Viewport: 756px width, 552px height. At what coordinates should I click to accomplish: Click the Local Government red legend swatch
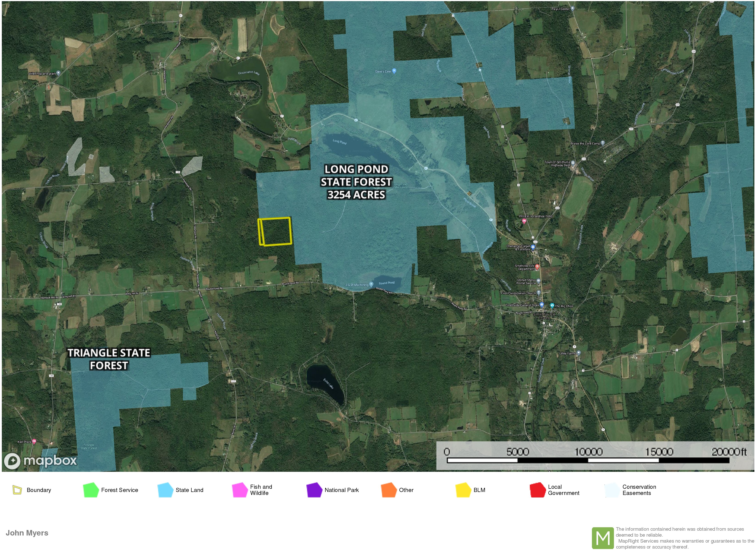(x=538, y=490)
